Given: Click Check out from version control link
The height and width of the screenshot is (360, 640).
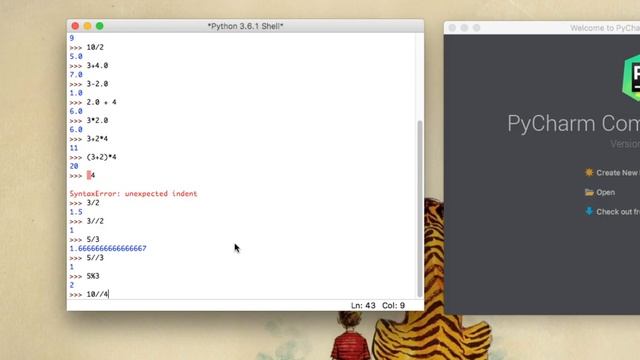Looking at the screenshot, I should click(x=618, y=211).
